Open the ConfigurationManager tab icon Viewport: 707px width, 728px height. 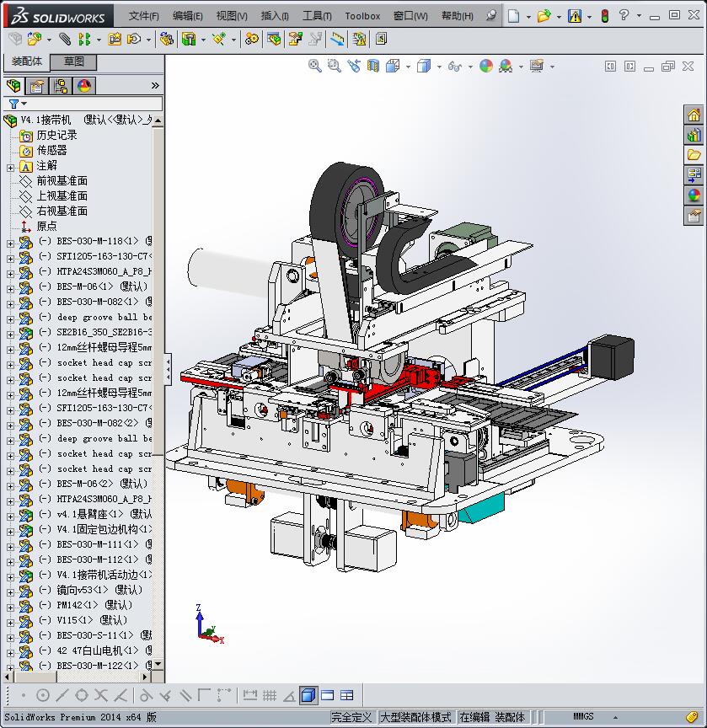[x=60, y=86]
